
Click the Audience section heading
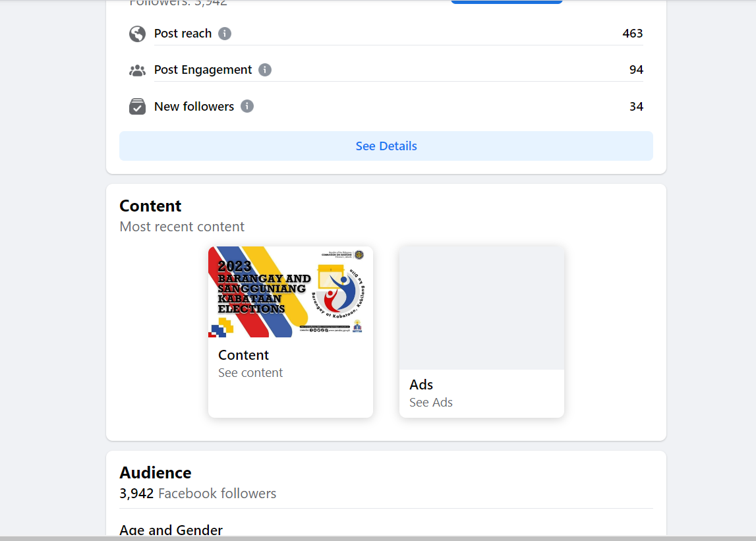[x=156, y=472]
